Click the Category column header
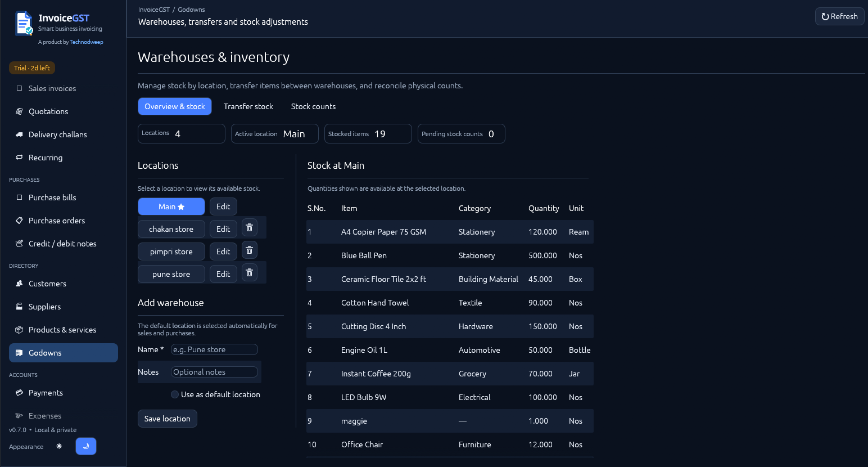868x467 pixels. tap(474, 208)
